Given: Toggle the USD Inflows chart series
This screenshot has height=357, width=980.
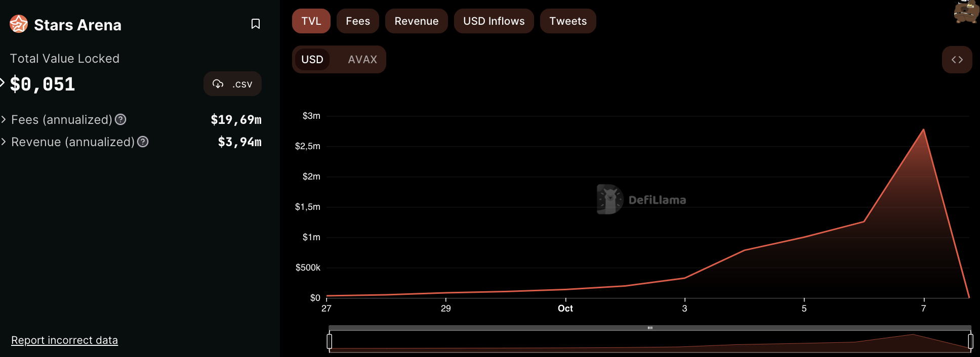Looking at the screenshot, I should coord(494,21).
